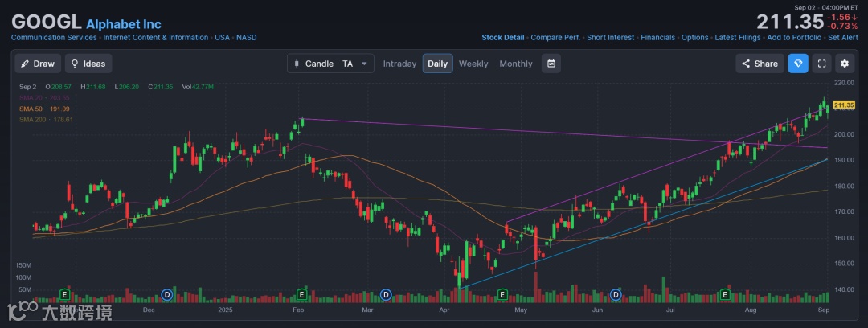Expand the Candle - TA chart type dropdown

pyautogui.click(x=330, y=64)
